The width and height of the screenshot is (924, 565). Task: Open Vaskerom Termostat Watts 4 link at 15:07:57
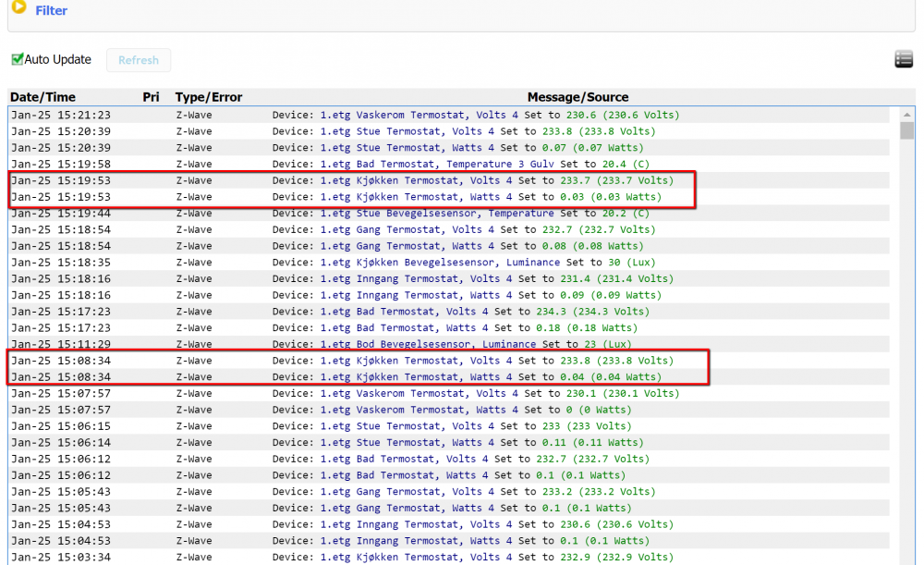(419, 410)
